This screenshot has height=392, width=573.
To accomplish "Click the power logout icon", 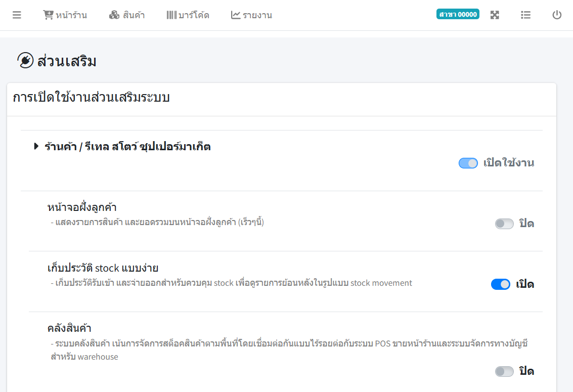I will pos(557,15).
